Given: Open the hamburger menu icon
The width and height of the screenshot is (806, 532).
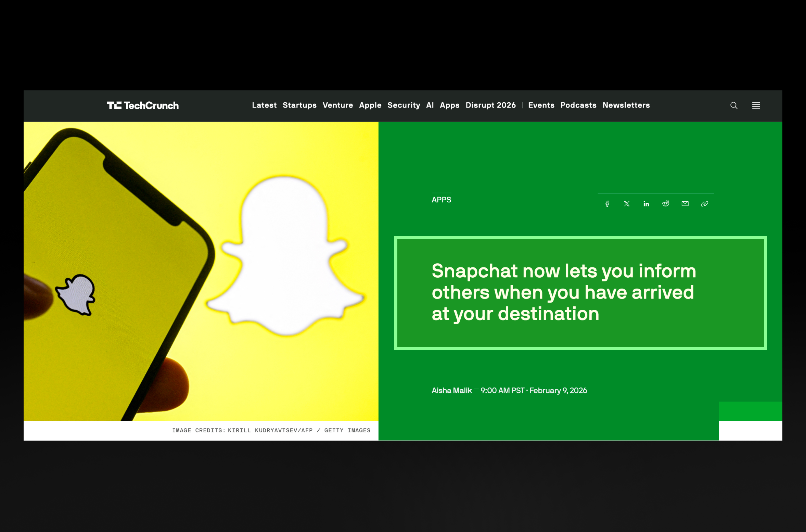Looking at the screenshot, I should (756, 105).
